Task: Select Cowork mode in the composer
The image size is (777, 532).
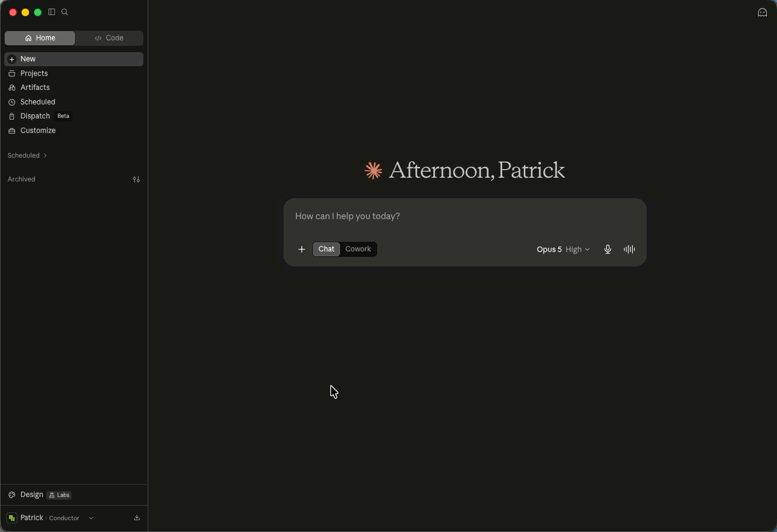Action: coord(358,249)
